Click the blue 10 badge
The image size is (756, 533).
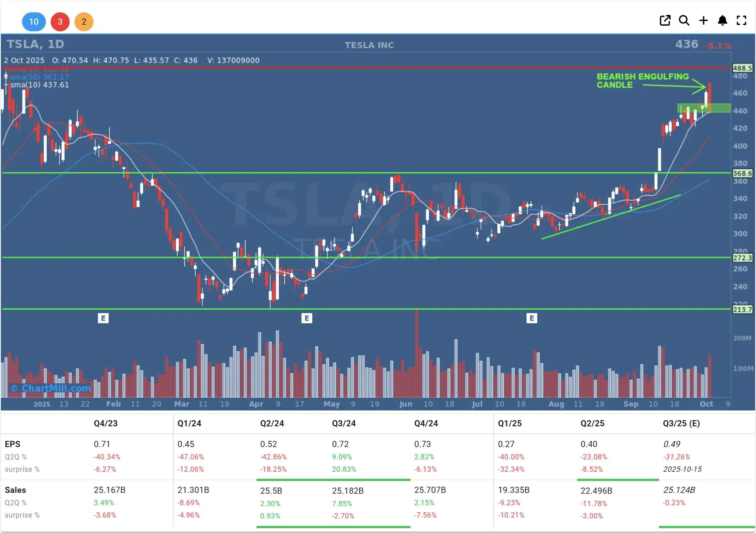[34, 22]
